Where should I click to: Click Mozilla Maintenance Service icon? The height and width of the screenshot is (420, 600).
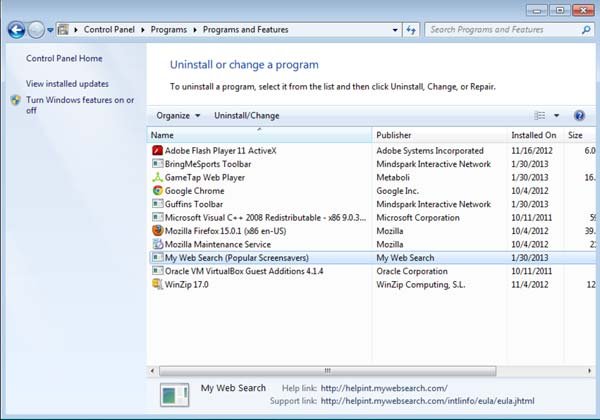click(157, 244)
